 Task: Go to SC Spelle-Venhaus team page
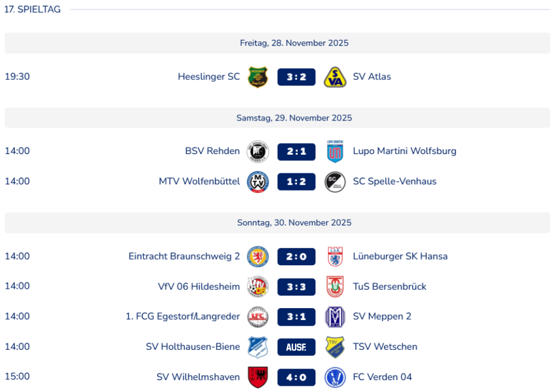pos(394,182)
